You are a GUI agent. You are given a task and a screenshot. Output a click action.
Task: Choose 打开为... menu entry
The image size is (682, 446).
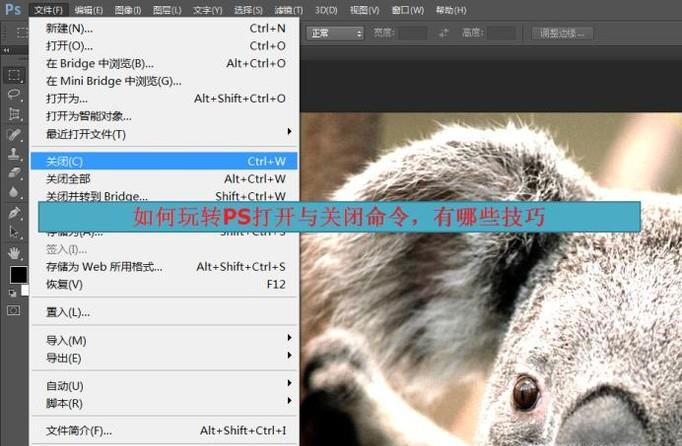[164, 99]
